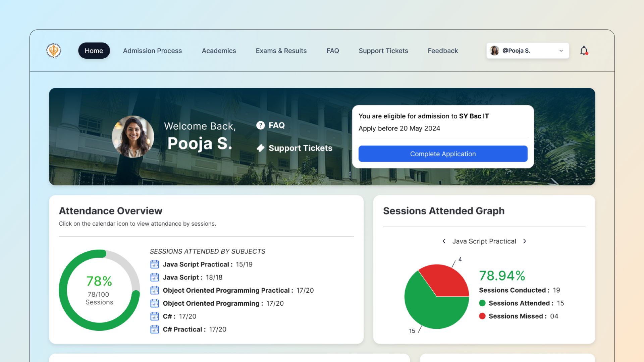Open calendar for Object Oriented Programming 17/20
644x362 pixels.
pos(155,303)
